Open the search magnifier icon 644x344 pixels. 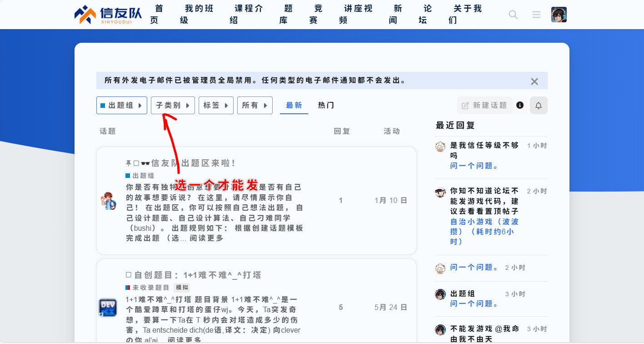tap(513, 15)
